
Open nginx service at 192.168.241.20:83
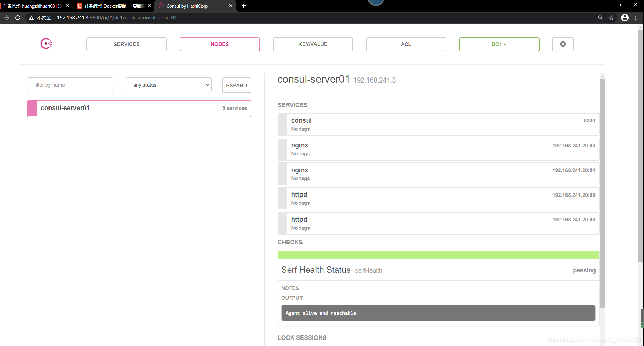438,149
